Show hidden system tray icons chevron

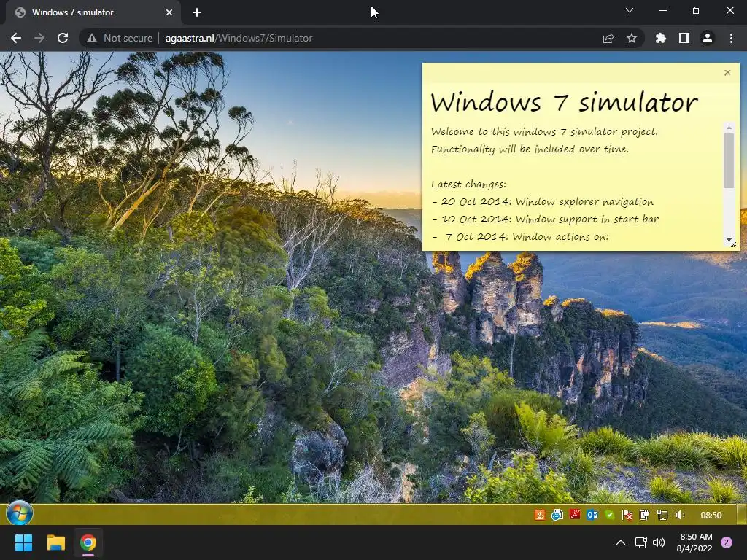pos(620,542)
